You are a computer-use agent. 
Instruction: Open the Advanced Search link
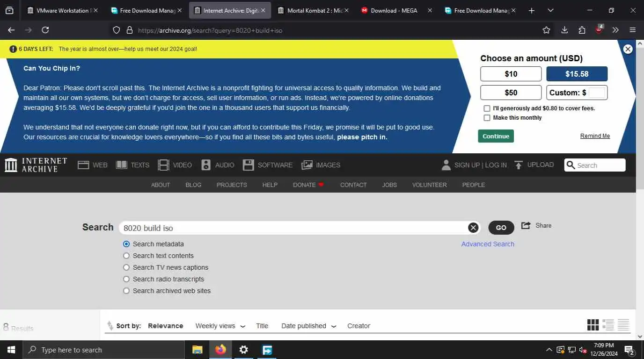(488, 244)
